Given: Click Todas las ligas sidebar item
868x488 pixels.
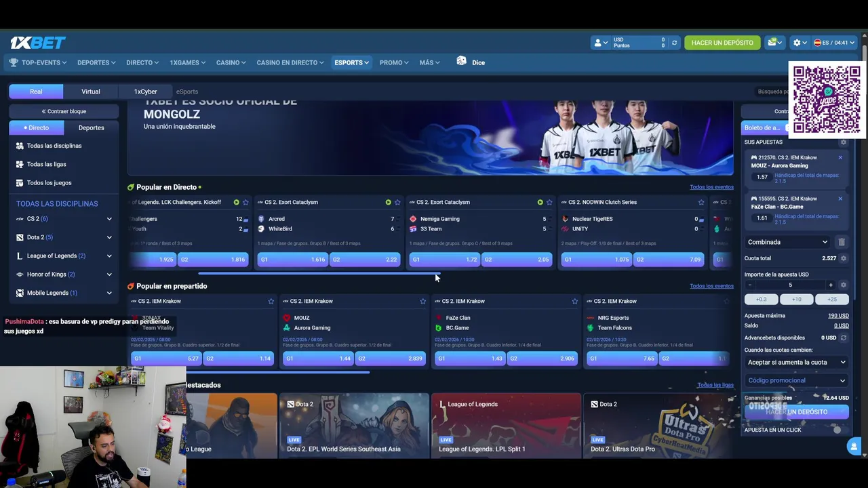Looking at the screenshot, I should coord(47,164).
